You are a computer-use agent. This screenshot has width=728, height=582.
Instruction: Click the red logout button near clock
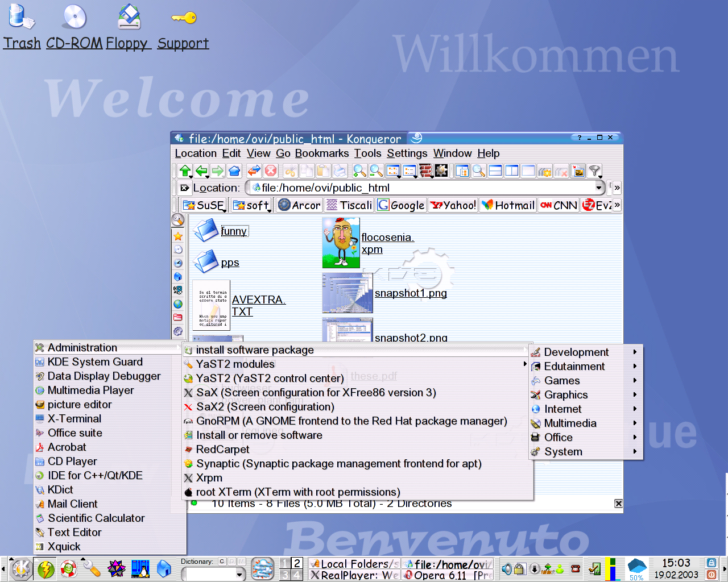tap(712, 575)
